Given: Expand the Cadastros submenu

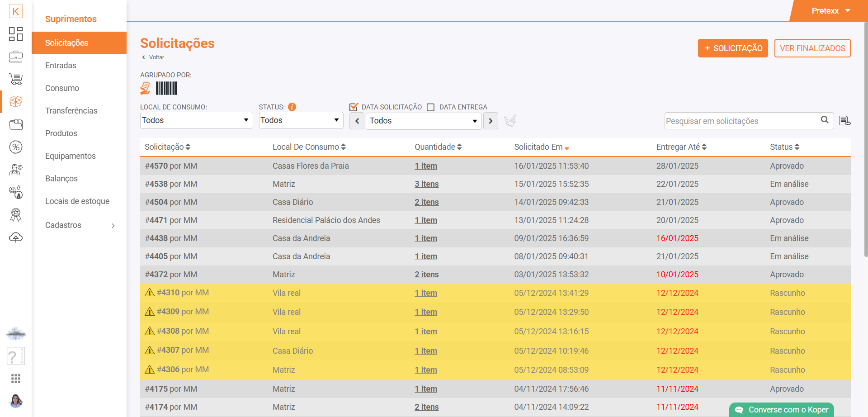Looking at the screenshot, I should point(80,225).
